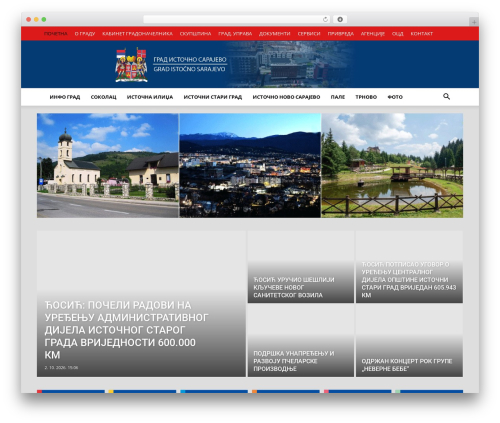Go to the ИСТОЧНИ СТАРИ ГРАД section
500x423 pixels.
pyautogui.click(x=213, y=97)
